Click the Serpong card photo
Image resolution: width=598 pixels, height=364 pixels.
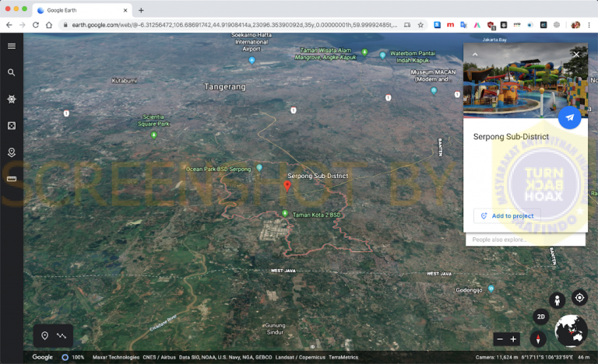coord(525,80)
